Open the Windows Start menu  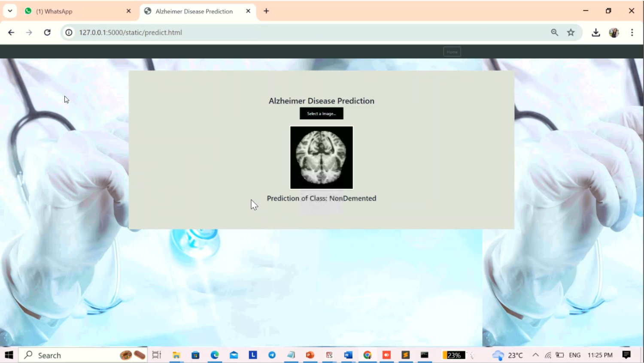pyautogui.click(x=9, y=355)
